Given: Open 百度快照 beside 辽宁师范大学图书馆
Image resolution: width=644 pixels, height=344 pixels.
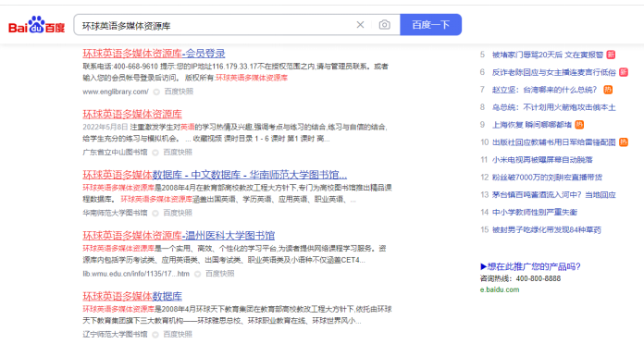Looking at the screenshot, I should [178, 334].
